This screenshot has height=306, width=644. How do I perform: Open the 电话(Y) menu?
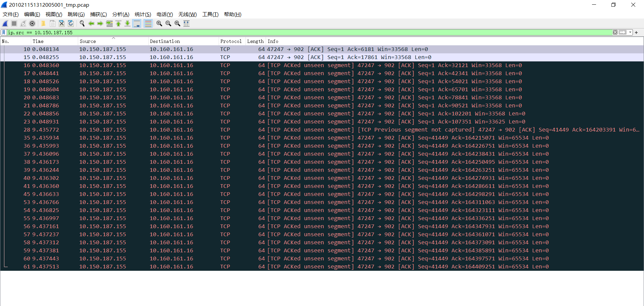(x=165, y=14)
